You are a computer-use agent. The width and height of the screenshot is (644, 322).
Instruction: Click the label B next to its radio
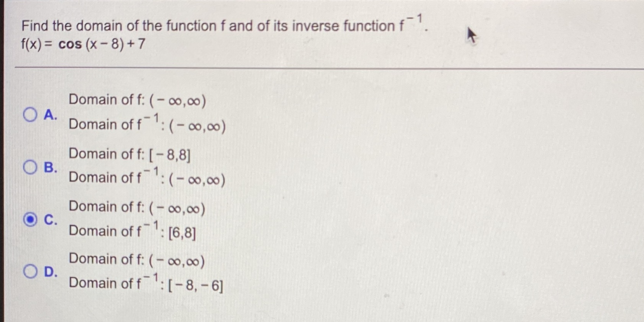pyautogui.click(x=49, y=167)
